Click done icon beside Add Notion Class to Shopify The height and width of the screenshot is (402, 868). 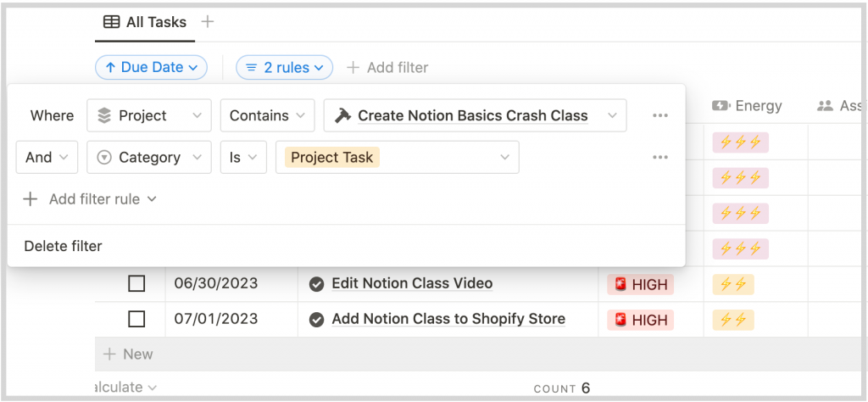pyautogui.click(x=316, y=320)
